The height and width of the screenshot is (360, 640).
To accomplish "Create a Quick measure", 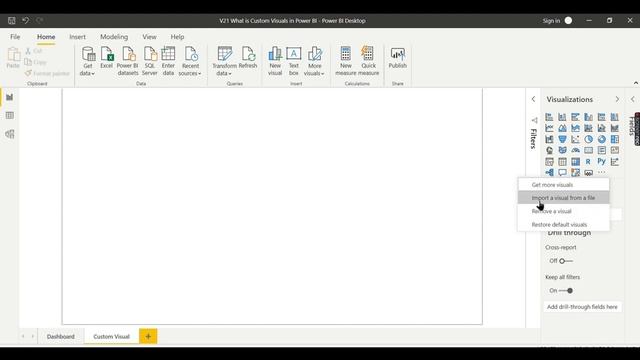I will point(368,61).
